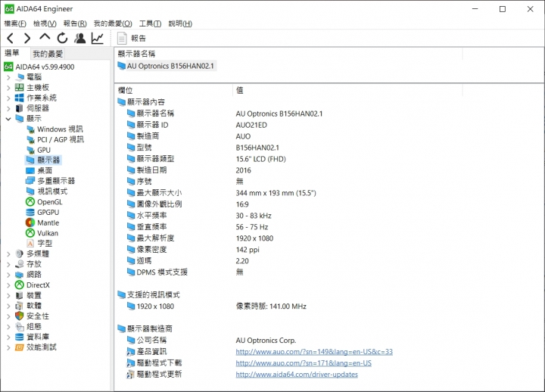This screenshot has height=392, width=545.
Task: Click the Vulkan icon in tree
Action: coord(30,233)
